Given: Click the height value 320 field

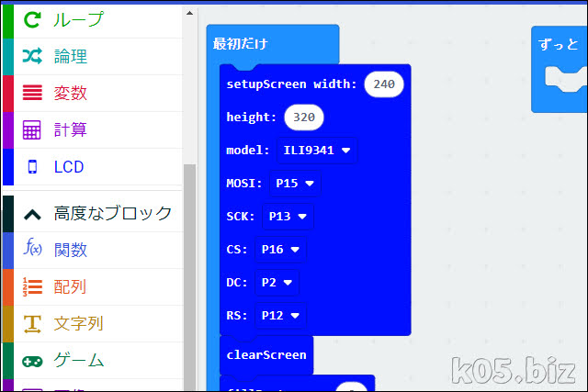Looking at the screenshot, I should coord(304,118).
